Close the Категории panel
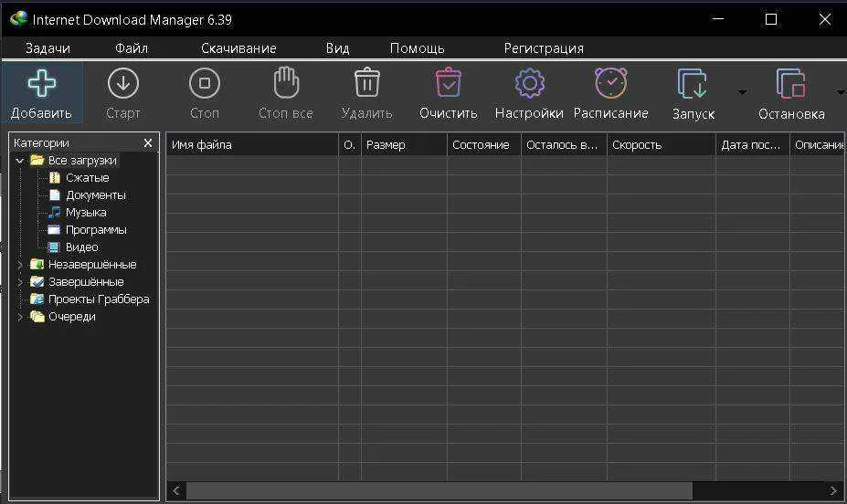Viewport: 847px width, 504px height. (x=148, y=143)
